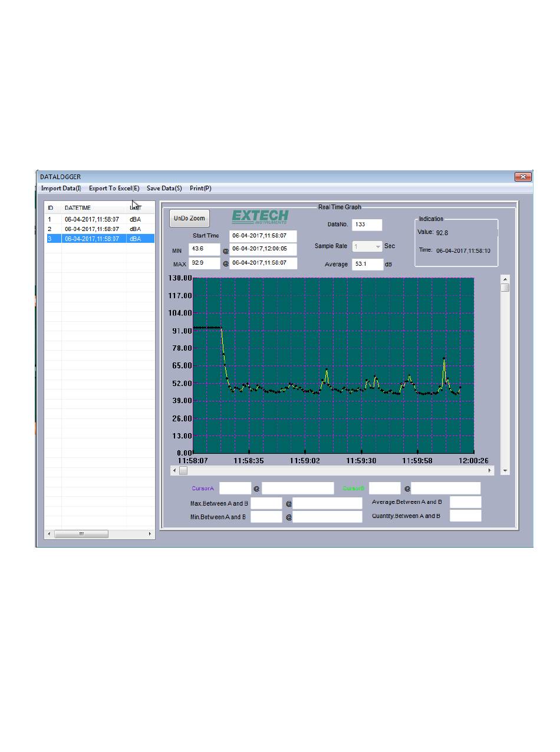Select record ID 1 in the list
The image size is (560, 752).
click(91, 219)
